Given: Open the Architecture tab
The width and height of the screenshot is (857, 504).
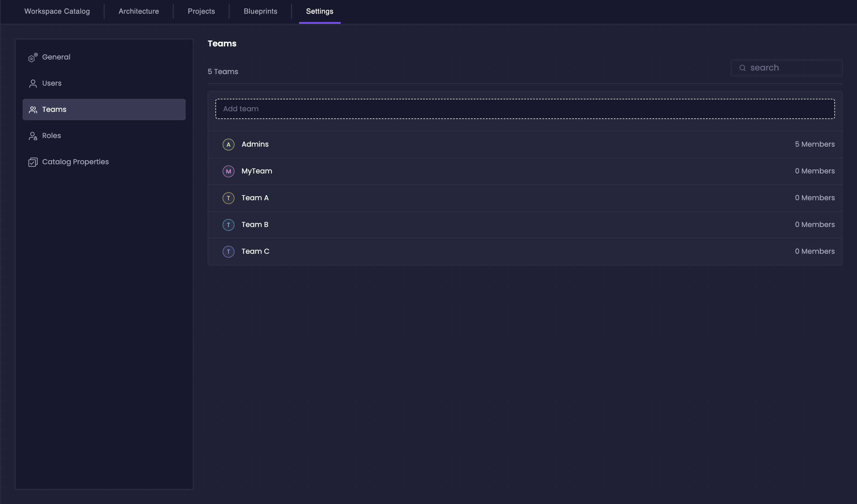Looking at the screenshot, I should 138,11.
